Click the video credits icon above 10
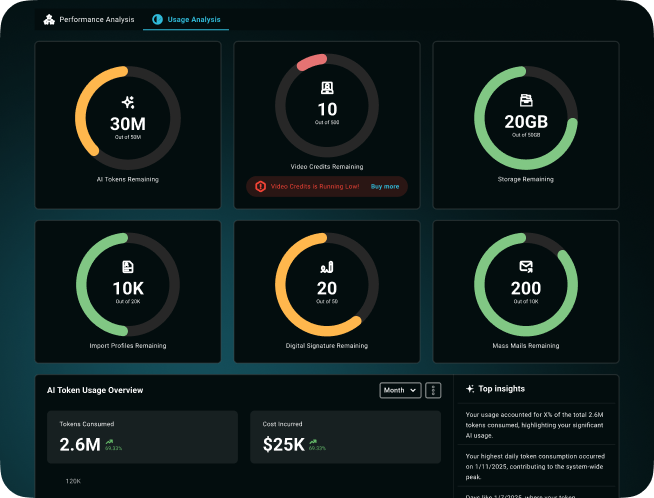This screenshot has width=654, height=498. pyautogui.click(x=327, y=88)
